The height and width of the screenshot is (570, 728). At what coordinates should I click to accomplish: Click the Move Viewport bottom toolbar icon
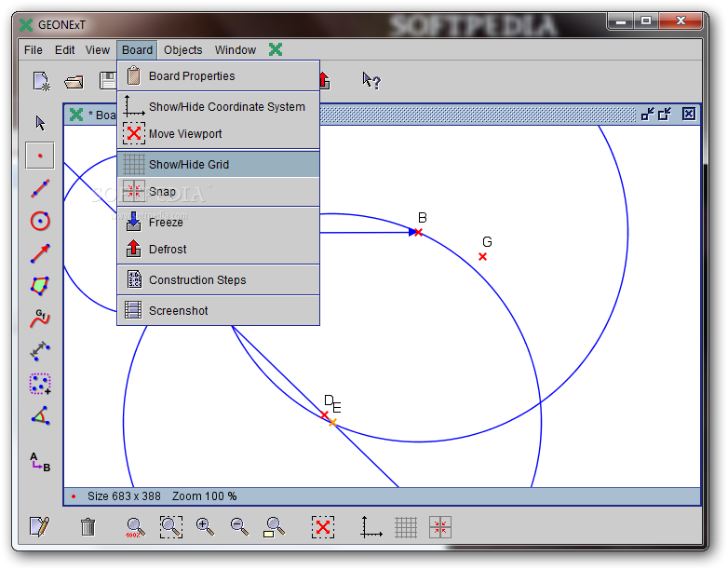click(323, 527)
